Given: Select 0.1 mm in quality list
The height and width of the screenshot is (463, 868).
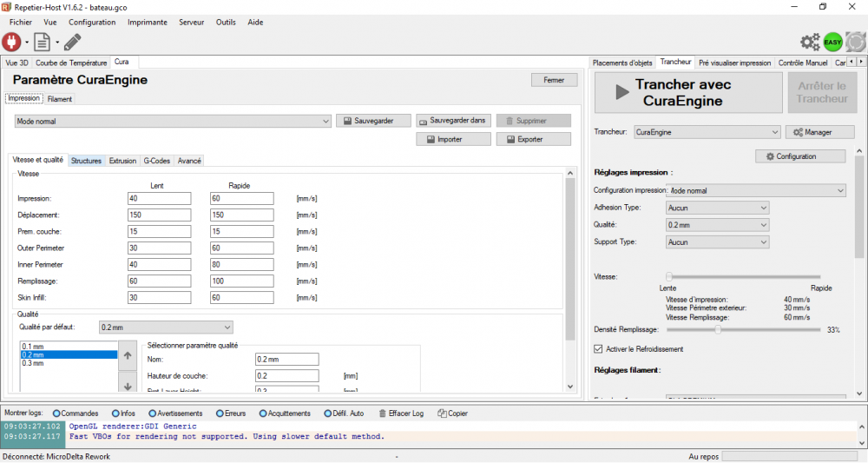Looking at the screenshot, I should click(69, 347).
